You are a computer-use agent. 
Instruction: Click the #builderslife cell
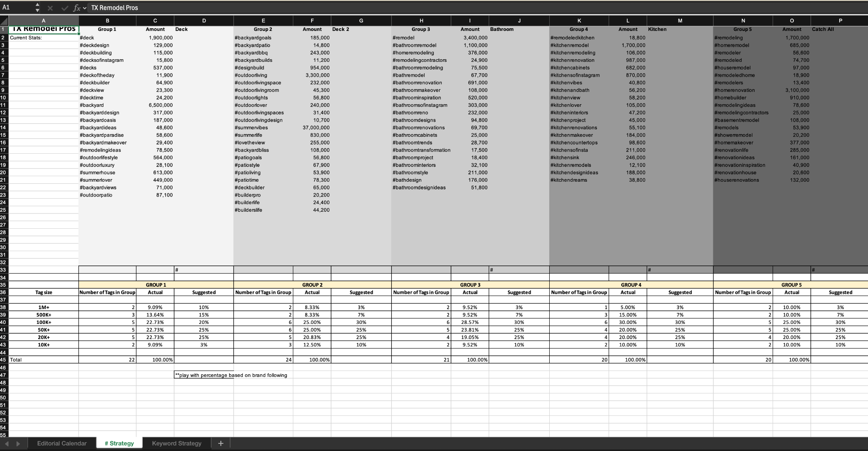pyautogui.click(x=263, y=210)
